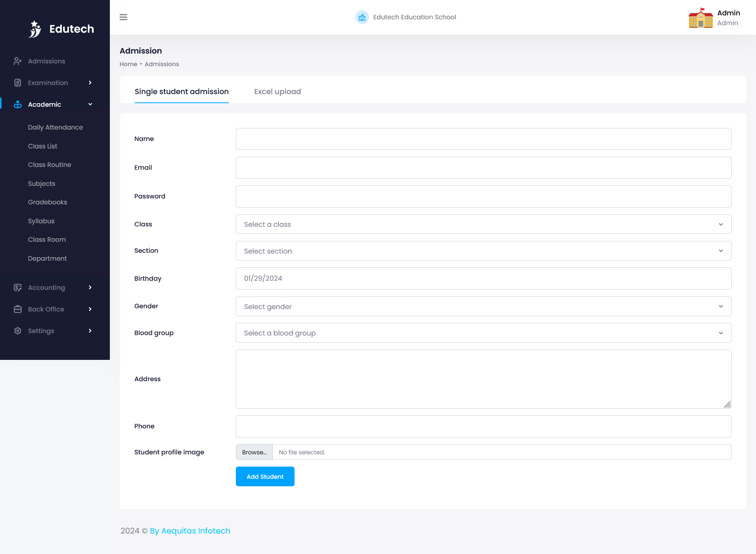This screenshot has height=554, width=756.
Task: Open the Select gender dropdown
Action: tap(483, 306)
